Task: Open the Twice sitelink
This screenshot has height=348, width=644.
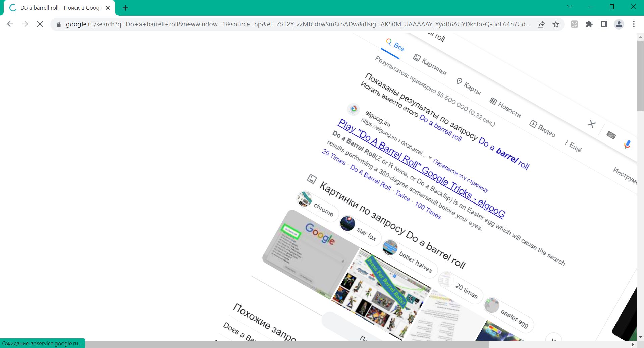Action: pyautogui.click(x=402, y=196)
